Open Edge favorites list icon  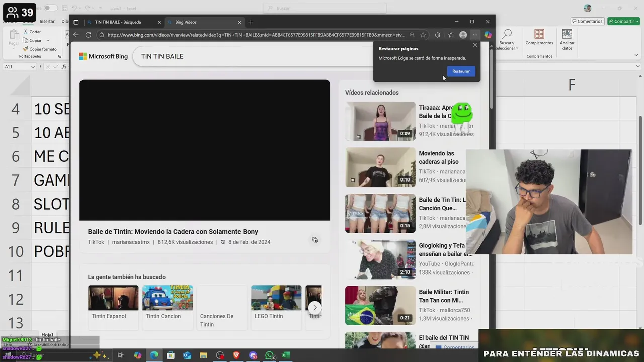point(451,35)
